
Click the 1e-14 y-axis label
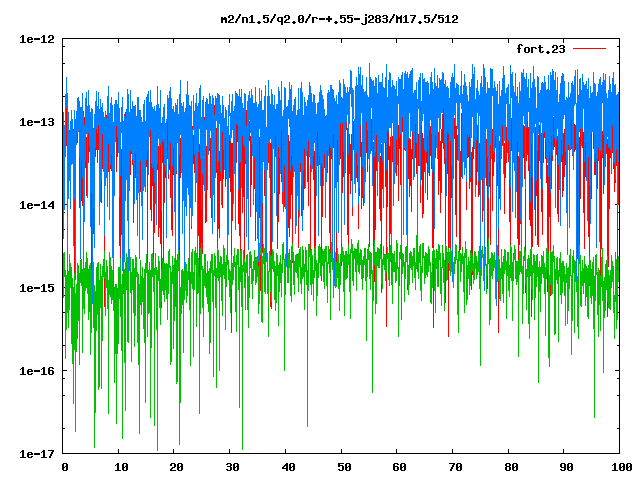(37, 205)
